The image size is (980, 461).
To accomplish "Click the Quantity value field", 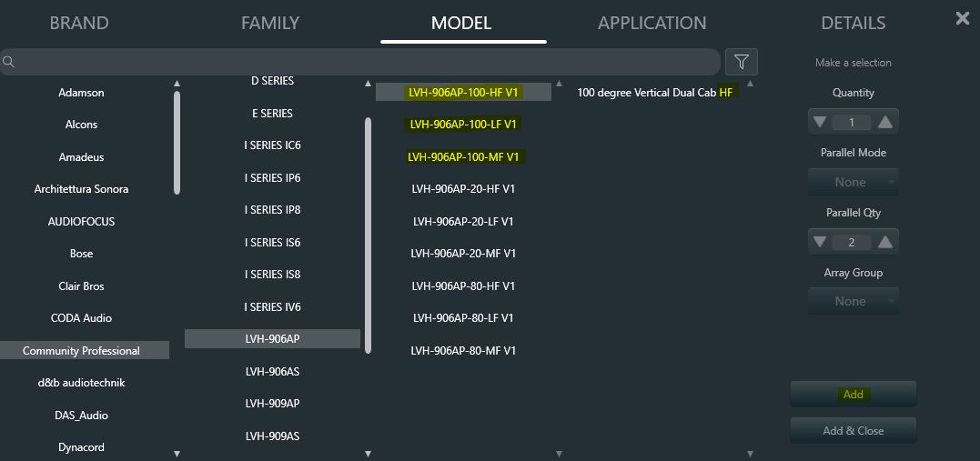I will pos(852,122).
